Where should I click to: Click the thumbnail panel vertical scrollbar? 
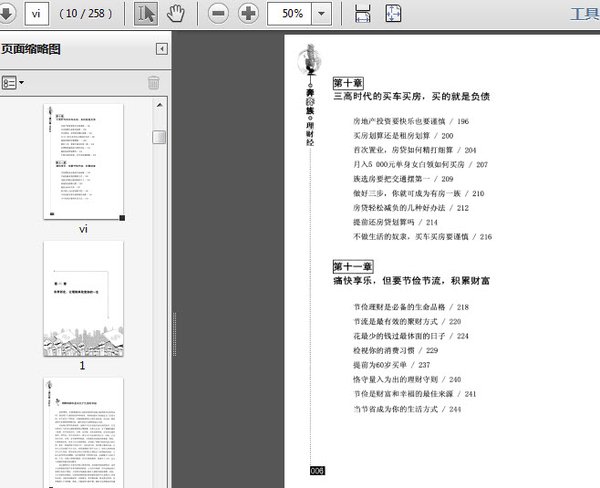point(161,300)
